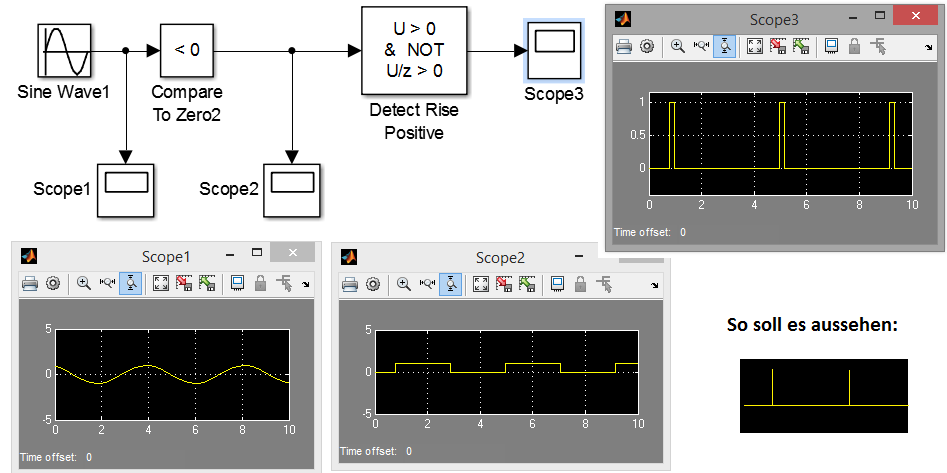Click the Scope2 window title bar
This screenshot has height=473, width=947.
pos(500,257)
